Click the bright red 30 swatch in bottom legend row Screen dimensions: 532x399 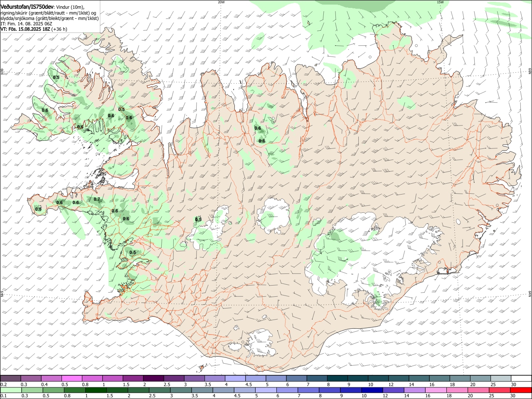click(521, 390)
